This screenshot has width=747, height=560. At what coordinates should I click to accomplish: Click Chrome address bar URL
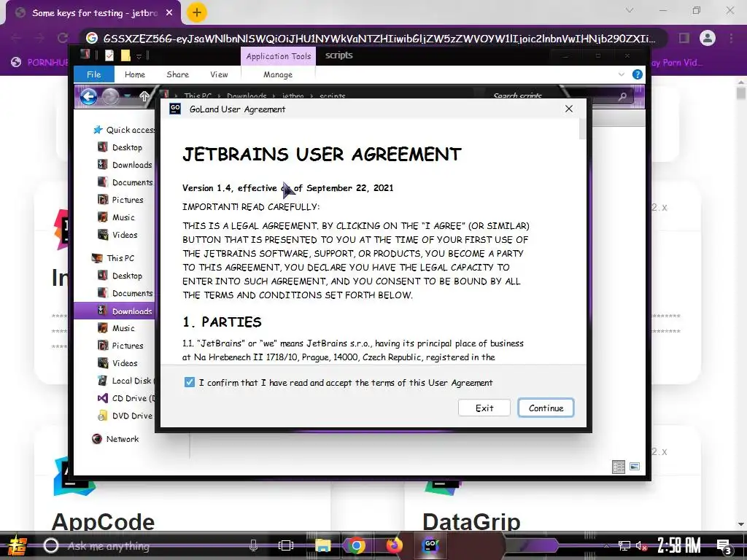pos(379,39)
